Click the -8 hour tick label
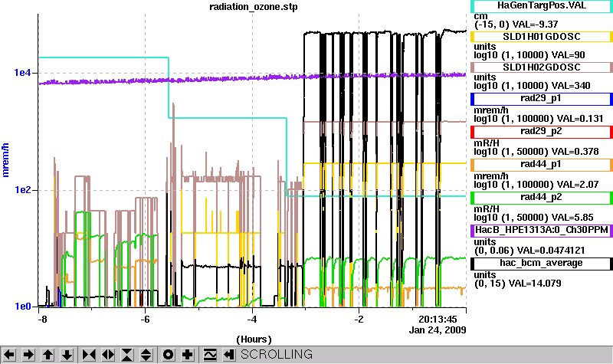 [42, 320]
